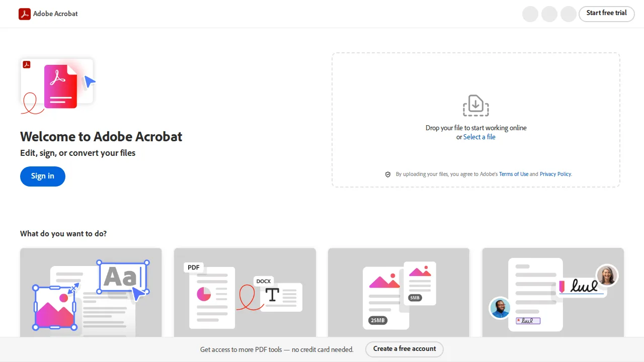Open the PDF to DOCX convert card
This screenshot has height=362, width=644.
(x=245, y=293)
